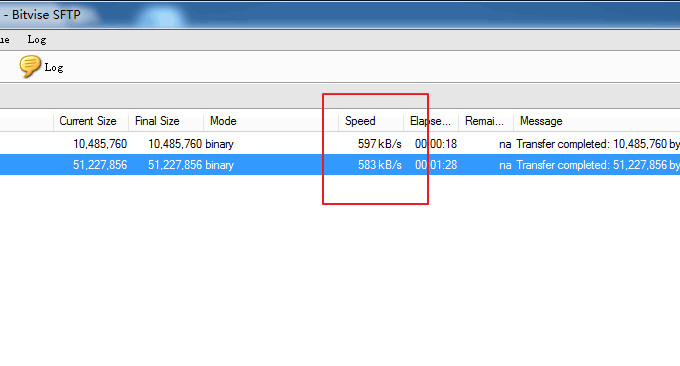The width and height of the screenshot is (680, 366).
Task: Select the 597 kB/s speed cell
Action: 379,144
